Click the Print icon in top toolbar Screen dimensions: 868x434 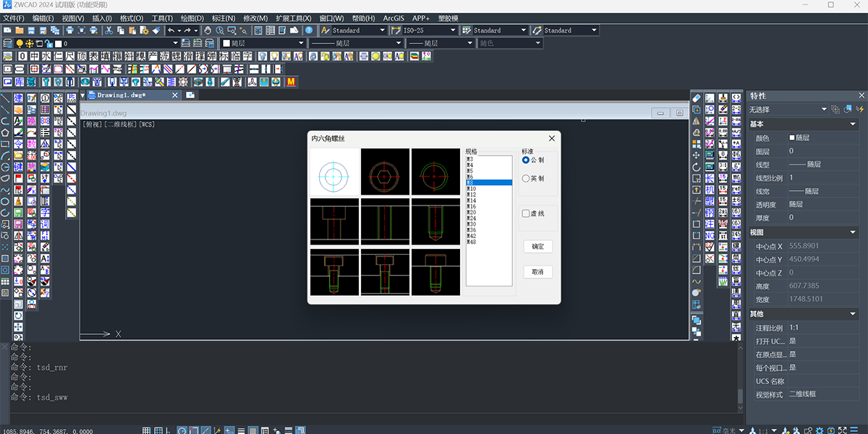(69, 30)
